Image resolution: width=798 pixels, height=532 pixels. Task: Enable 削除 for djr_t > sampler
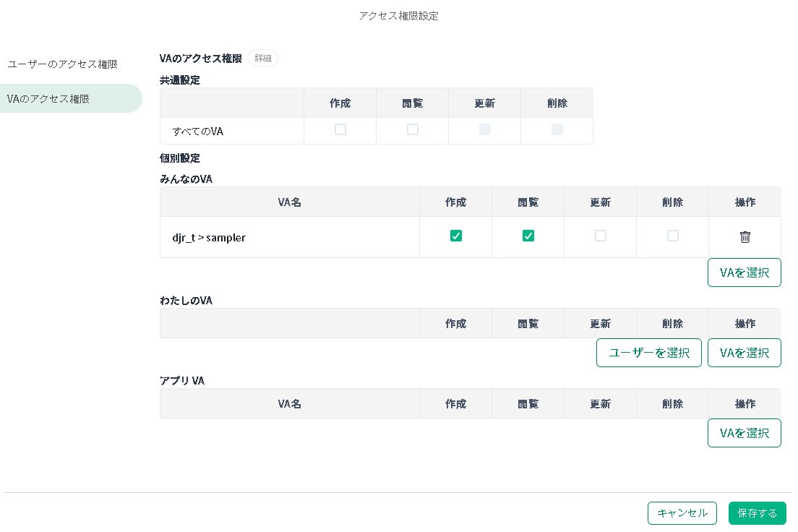coord(673,236)
